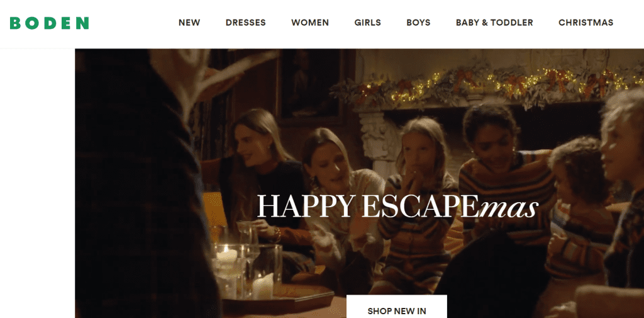Screen dimensions: 644x318
Task: Click the SHOP NEW IN button
Action: point(397,307)
